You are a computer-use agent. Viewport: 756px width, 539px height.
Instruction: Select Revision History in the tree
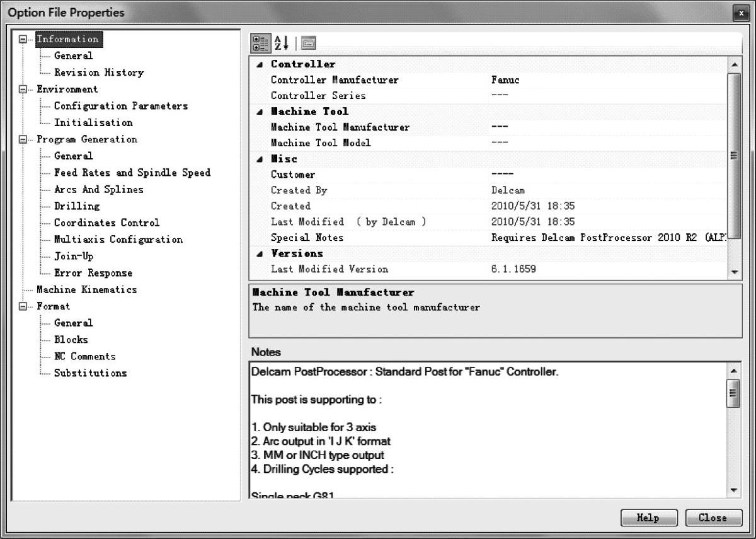[98, 72]
